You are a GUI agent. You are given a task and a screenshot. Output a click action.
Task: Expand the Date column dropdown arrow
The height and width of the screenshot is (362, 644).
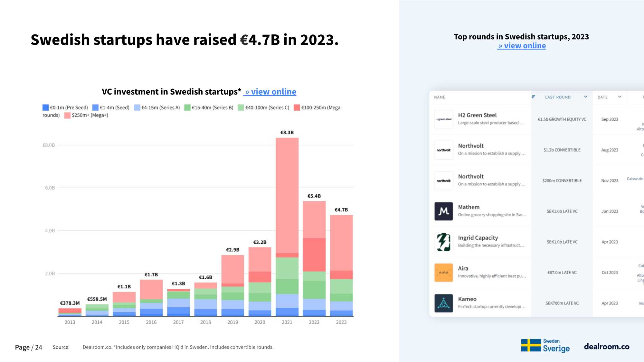pos(620,97)
